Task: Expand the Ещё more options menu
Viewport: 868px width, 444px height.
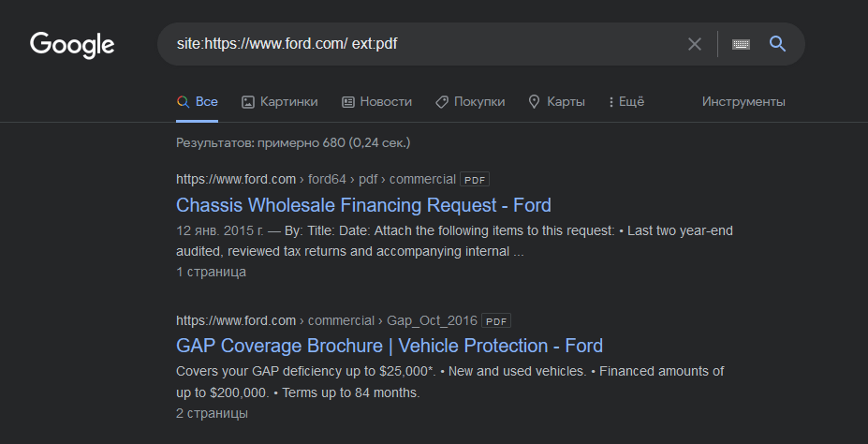Action: click(626, 101)
